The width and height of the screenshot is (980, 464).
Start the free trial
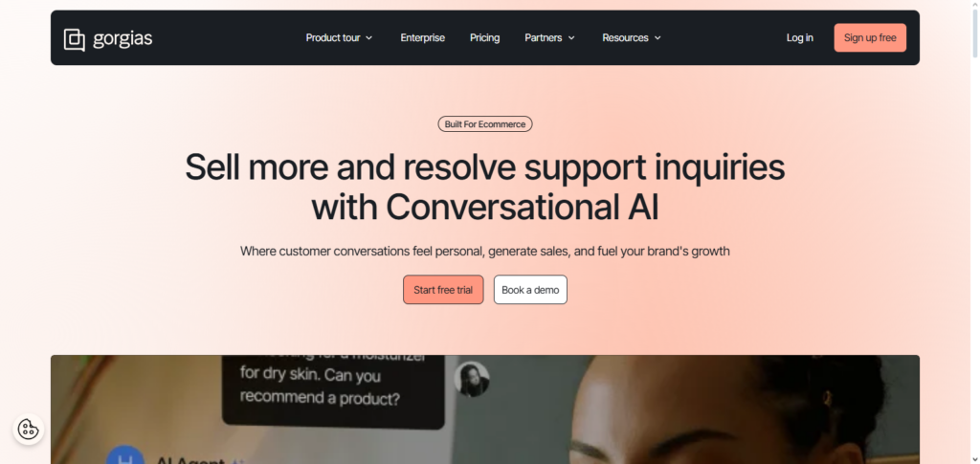443,290
